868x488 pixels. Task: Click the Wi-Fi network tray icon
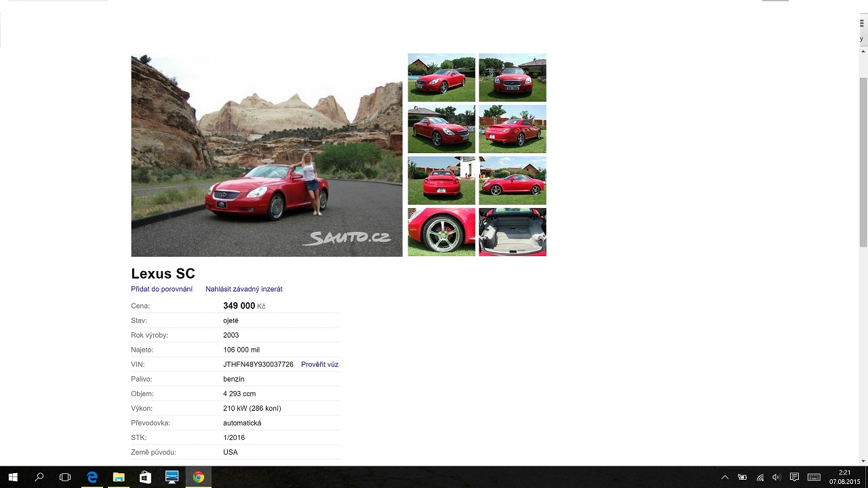[x=760, y=477]
